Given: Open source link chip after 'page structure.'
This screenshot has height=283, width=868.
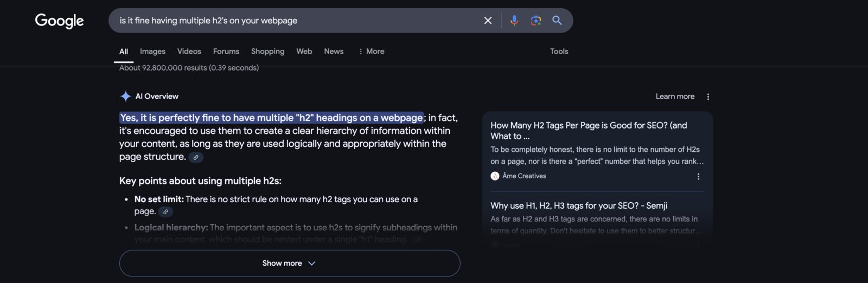Looking at the screenshot, I should pos(196,157).
